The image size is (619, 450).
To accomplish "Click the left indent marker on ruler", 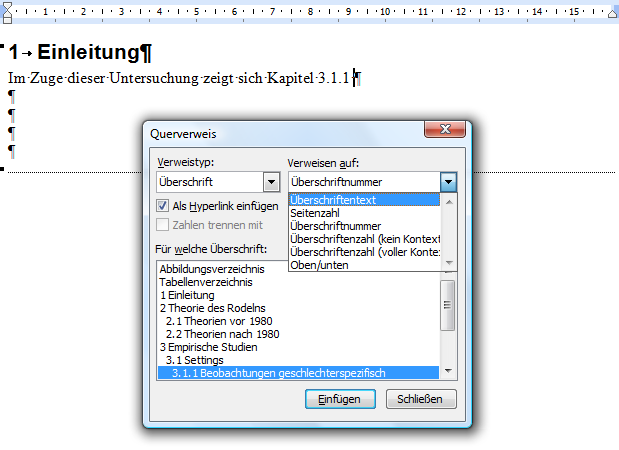I will point(7,13).
